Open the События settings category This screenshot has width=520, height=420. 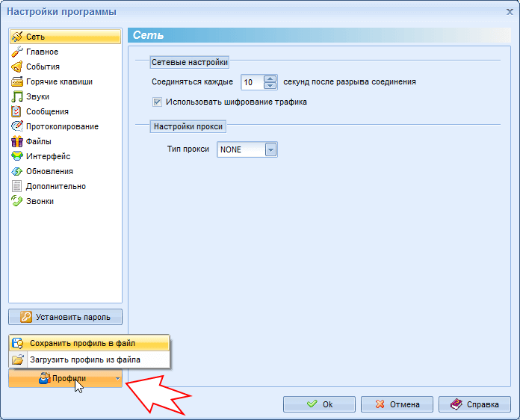[65, 67]
